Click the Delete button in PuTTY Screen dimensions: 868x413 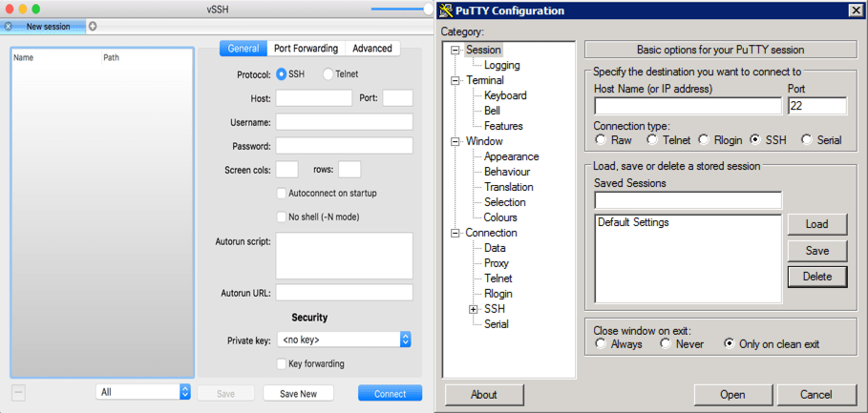[817, 277]
